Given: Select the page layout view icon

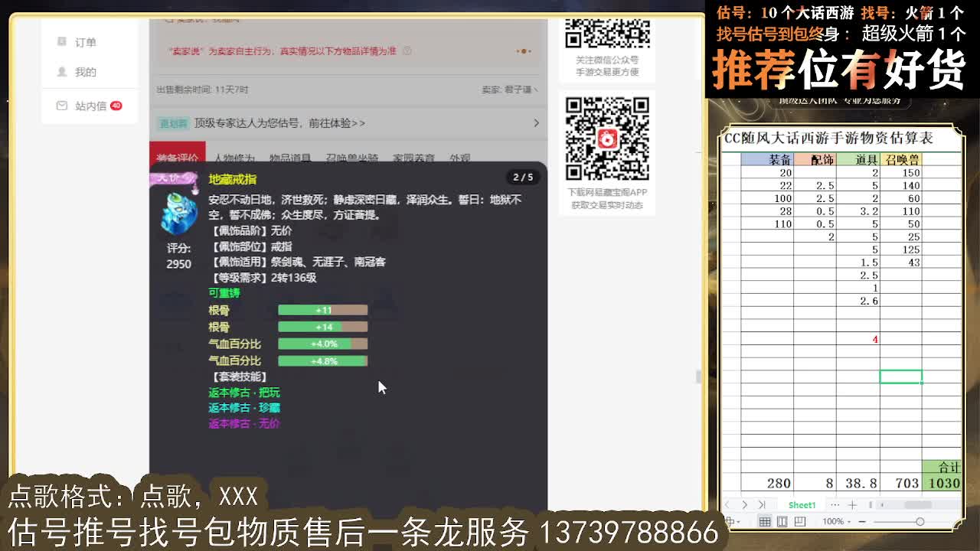Looking at the screenshot, I should point(782,522).
